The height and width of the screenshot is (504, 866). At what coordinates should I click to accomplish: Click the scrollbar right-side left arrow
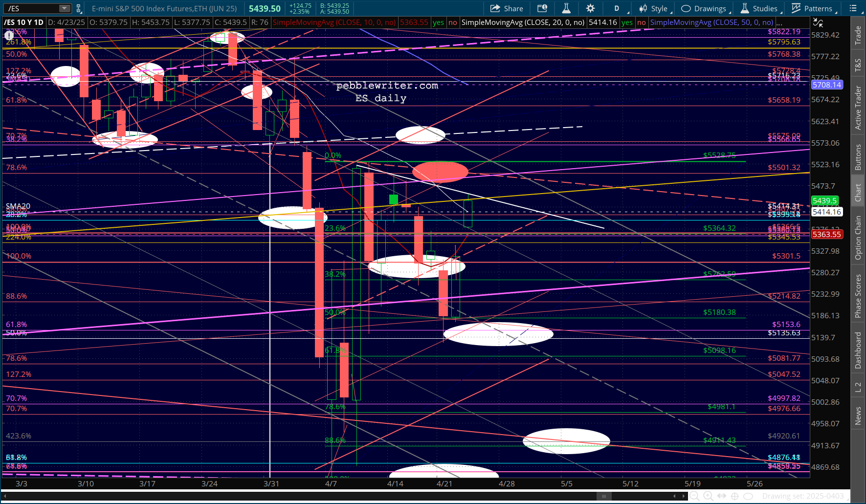(x=674, y=496)
